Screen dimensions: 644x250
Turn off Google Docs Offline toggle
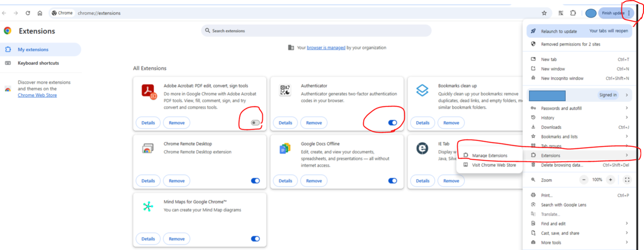point(392,181)
